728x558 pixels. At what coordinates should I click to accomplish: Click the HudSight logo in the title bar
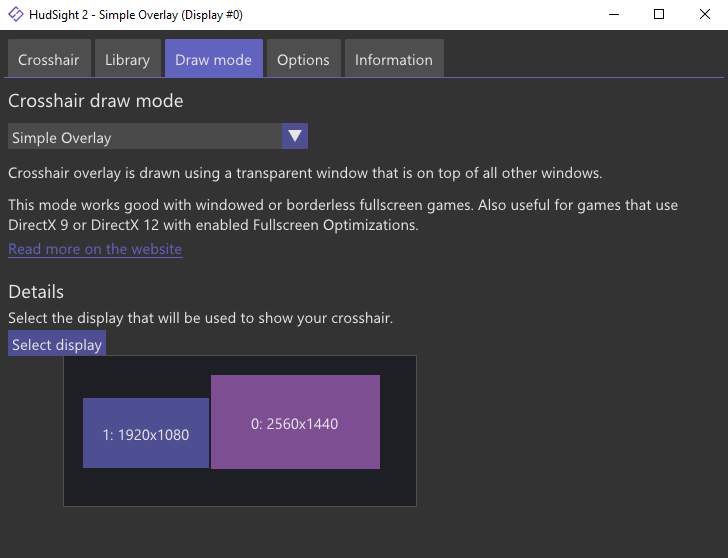click(16, 15)
